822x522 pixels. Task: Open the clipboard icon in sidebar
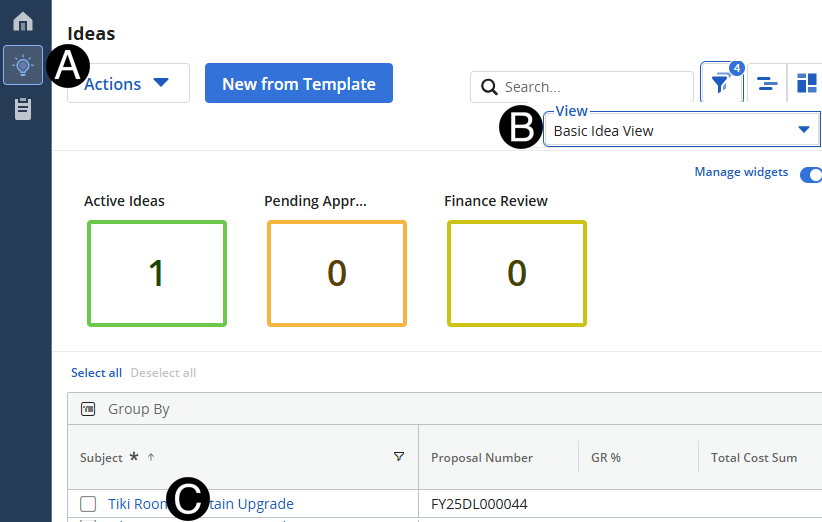tap(22, 108)
